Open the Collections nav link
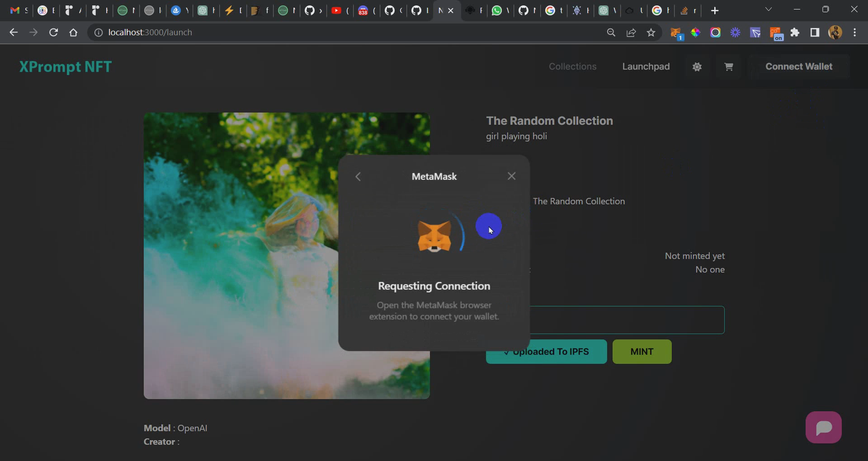This screenshot has width=868, height=461. [572, 66]
